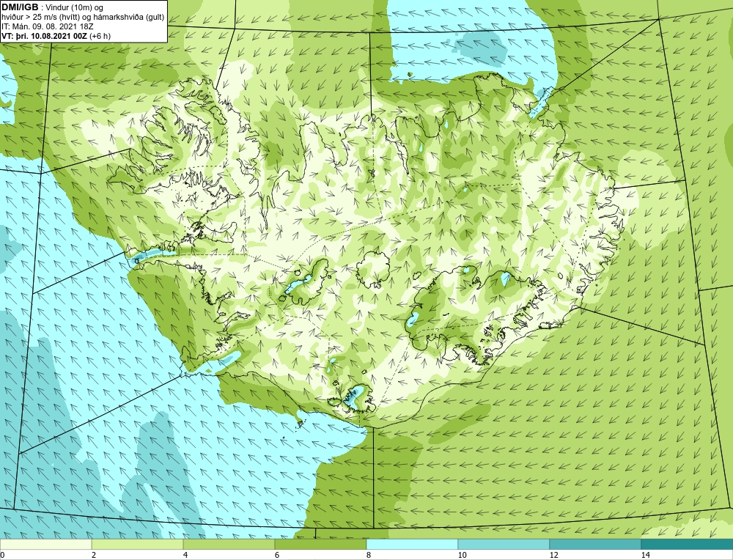The height and width of the screenshot is (560, 733).
Task: Click the scale label '6'
Action: point(277,556)
